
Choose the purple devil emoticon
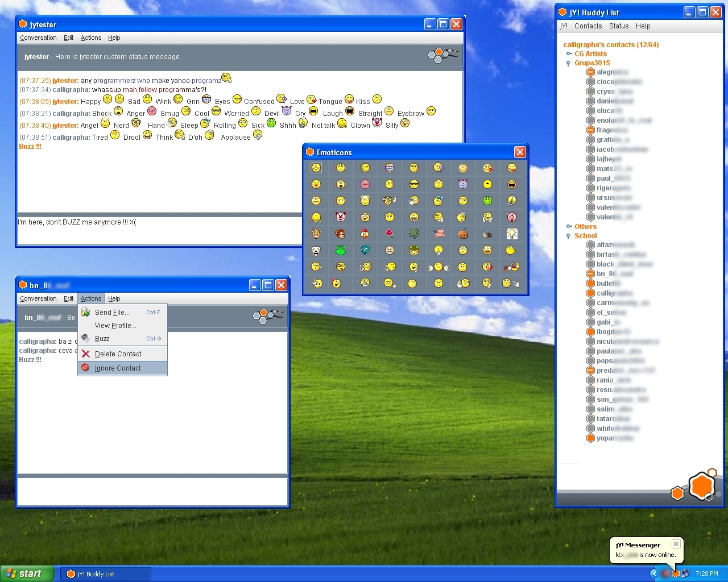[463, 184]
